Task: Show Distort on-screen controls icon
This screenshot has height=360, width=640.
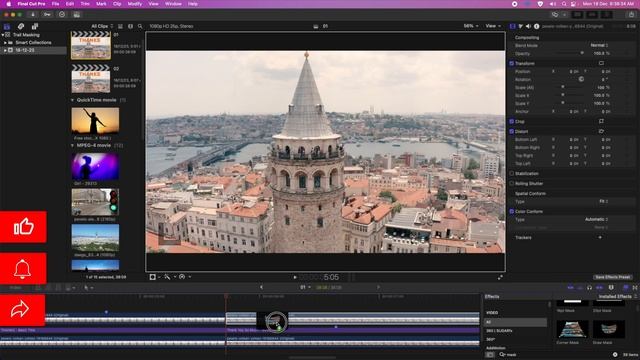Action: coord(601,131)
